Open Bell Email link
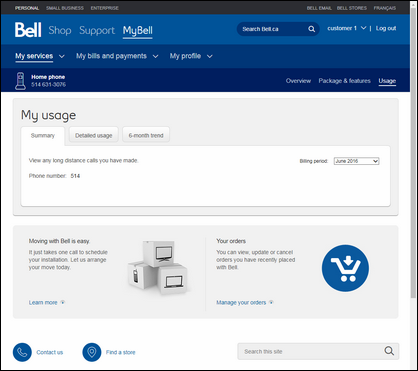Screen dimensions: 418x371 point(319,8)
